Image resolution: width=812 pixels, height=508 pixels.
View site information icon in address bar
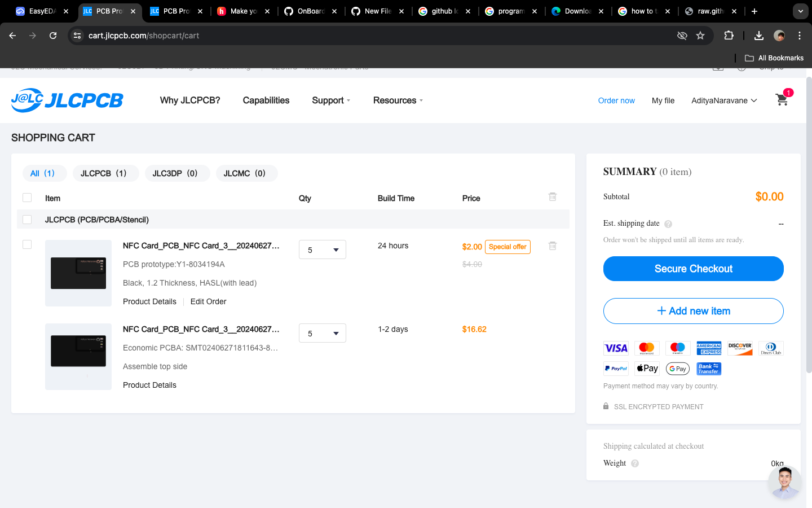[78, 36]
